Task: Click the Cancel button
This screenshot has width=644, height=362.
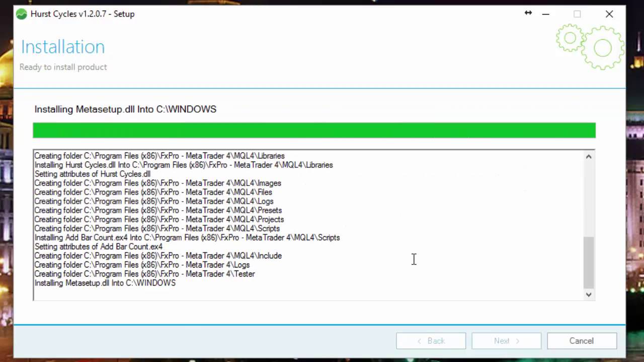Action: 582,341
